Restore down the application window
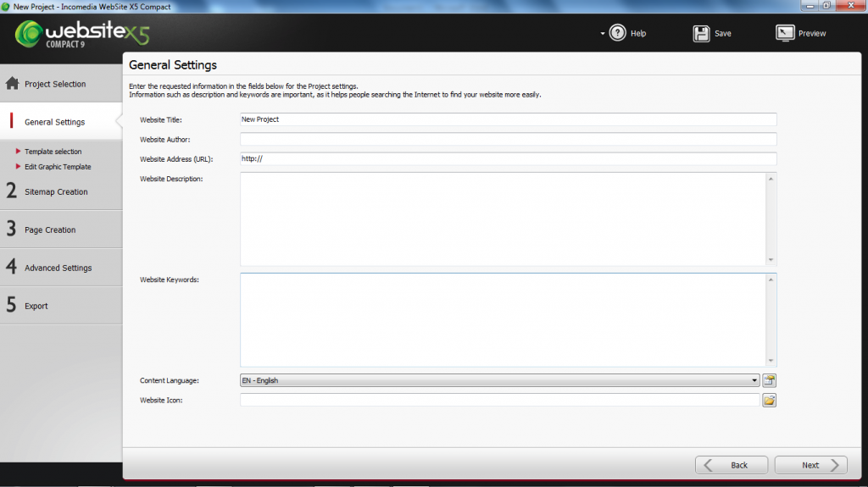The height and width of the screenshot is (487, 868). [826, 6]
